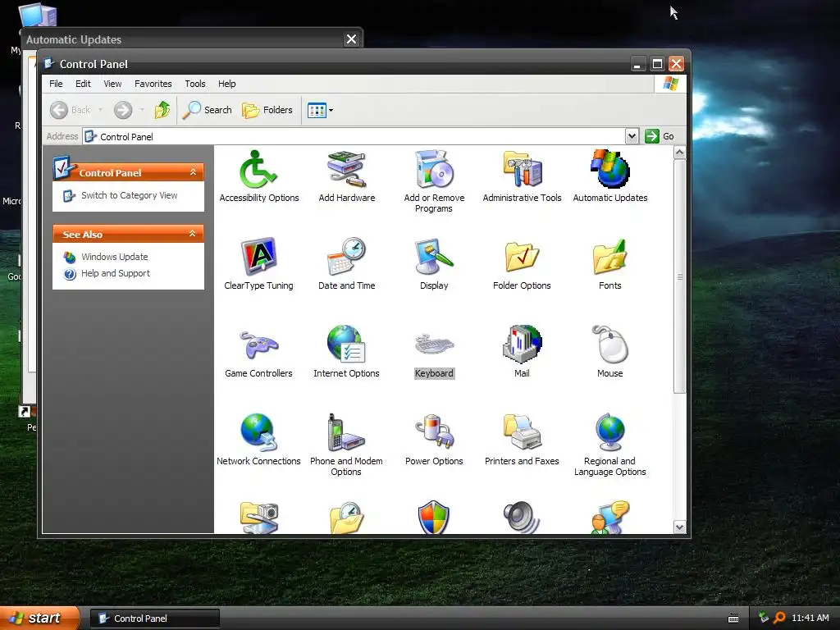The height and width of the screenshot is (630, 840).
Task: Open the Edit menu
Action: 83,84
